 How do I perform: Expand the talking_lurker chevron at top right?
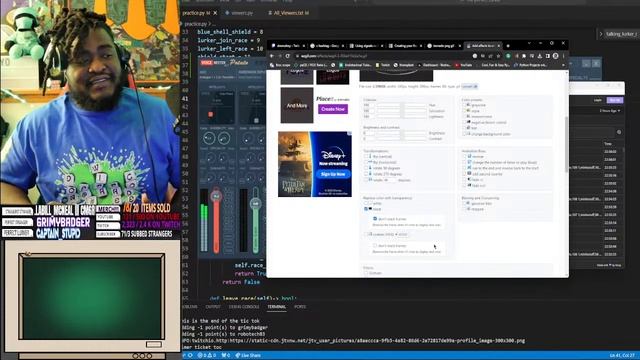[x=601, y=34]
